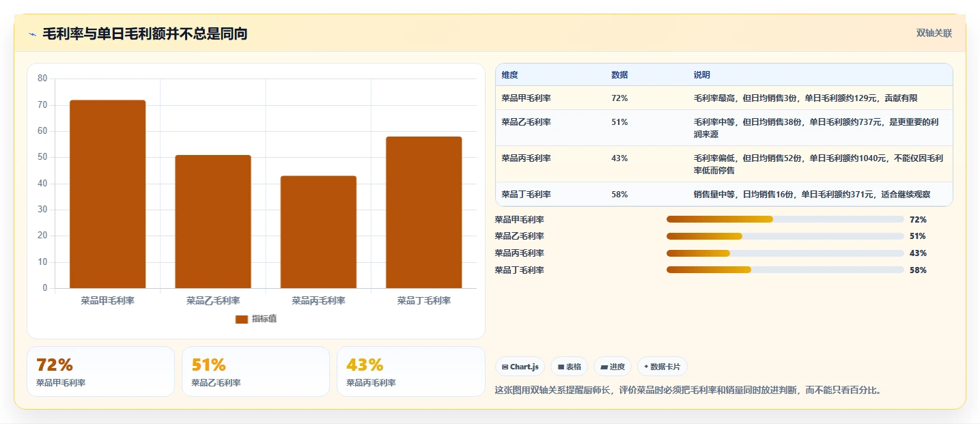Open the 51% 菜品乙毛利率 data card

pos(255,371)
